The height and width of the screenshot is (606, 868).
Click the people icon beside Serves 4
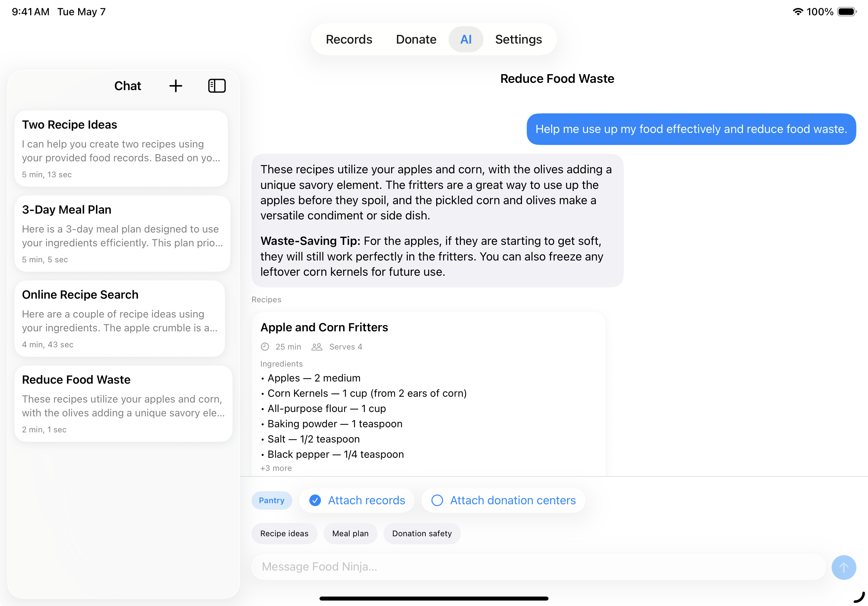(x=317, y=347)
